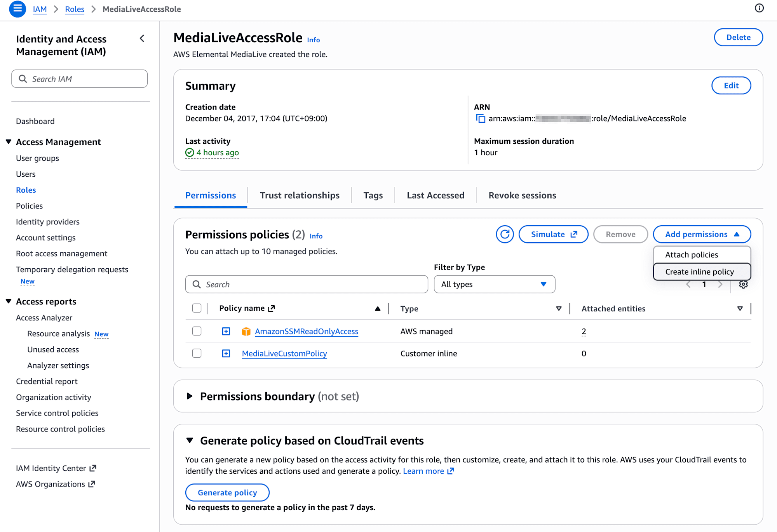Collapse the IAM sidebar with chevron

(142, 38)
